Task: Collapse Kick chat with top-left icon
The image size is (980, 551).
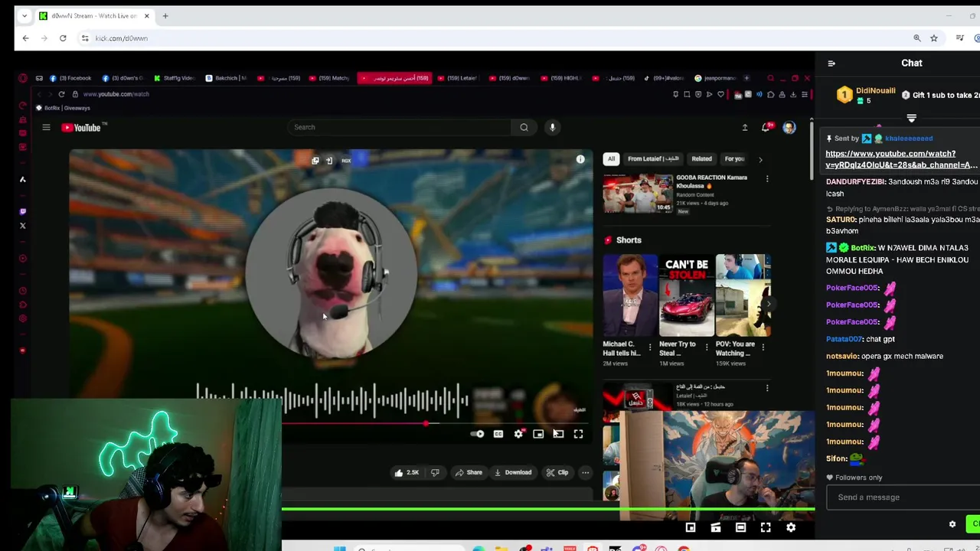Action: click(x=831, y=64)
